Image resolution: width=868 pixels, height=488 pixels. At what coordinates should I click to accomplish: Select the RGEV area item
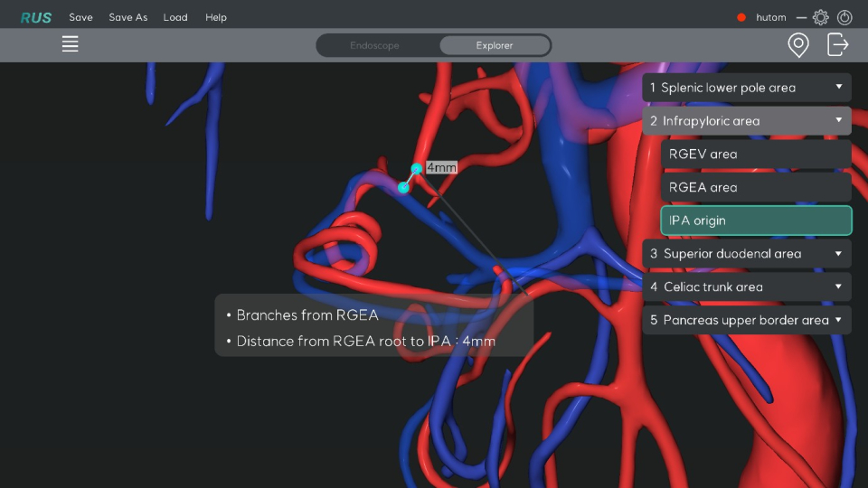click(x=756, y=155)
